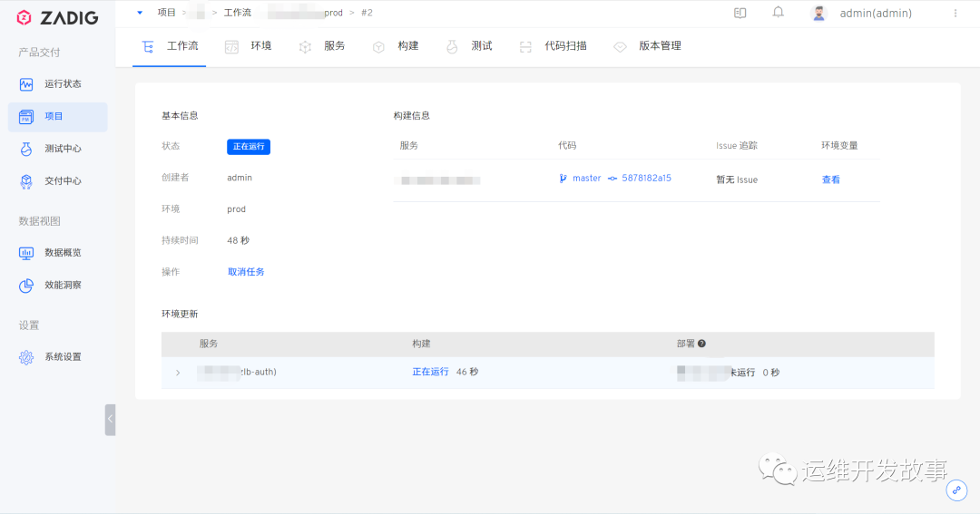Switch to the 工作流 tab
Screen dimensions: 980x514
pyautogui.click(x=170, y=46)
